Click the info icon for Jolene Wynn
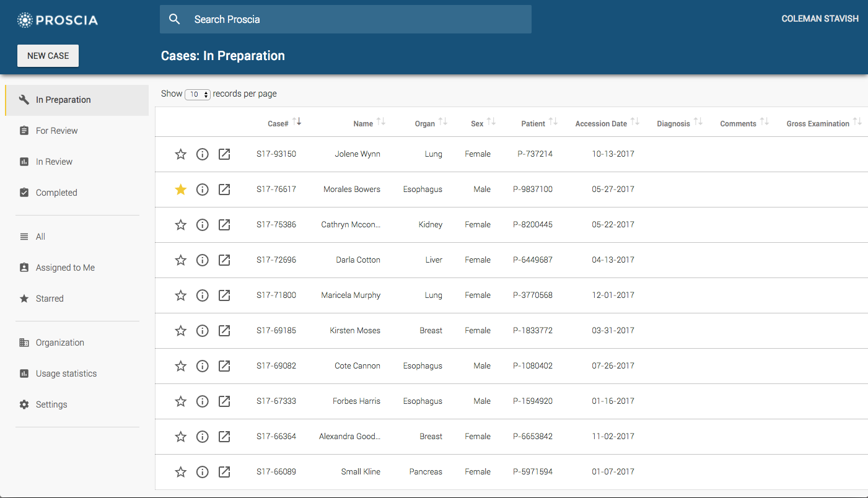868x498 pixels. tap(202, 154)
